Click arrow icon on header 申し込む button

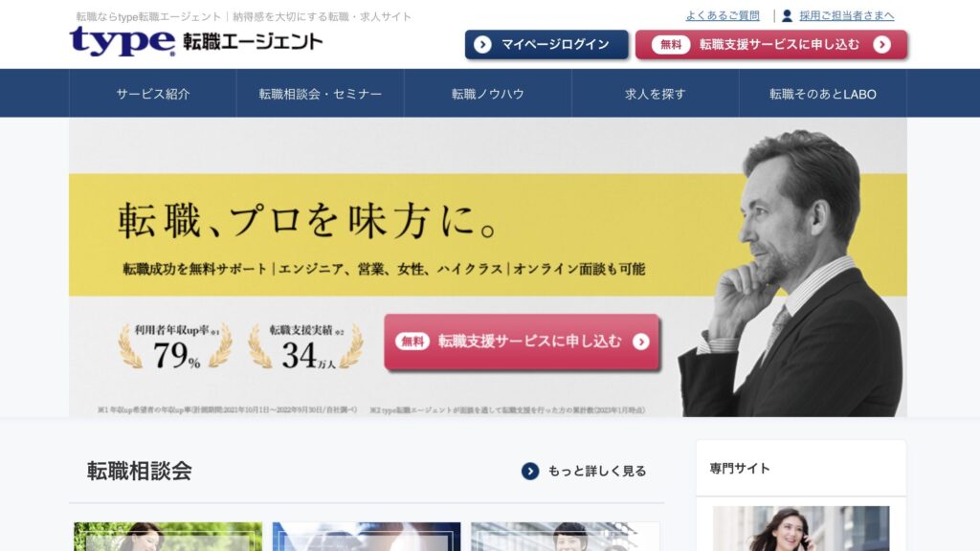tap(881, 44)
